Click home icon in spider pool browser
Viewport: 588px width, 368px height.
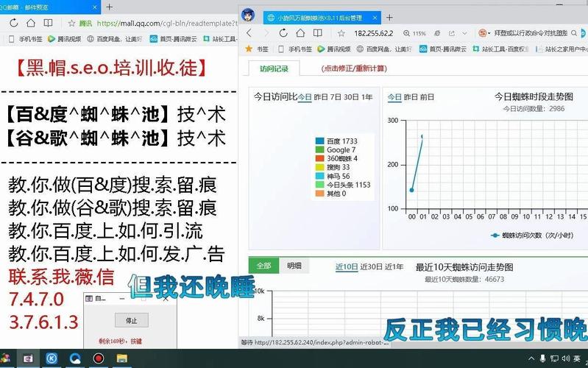(300, 33)
